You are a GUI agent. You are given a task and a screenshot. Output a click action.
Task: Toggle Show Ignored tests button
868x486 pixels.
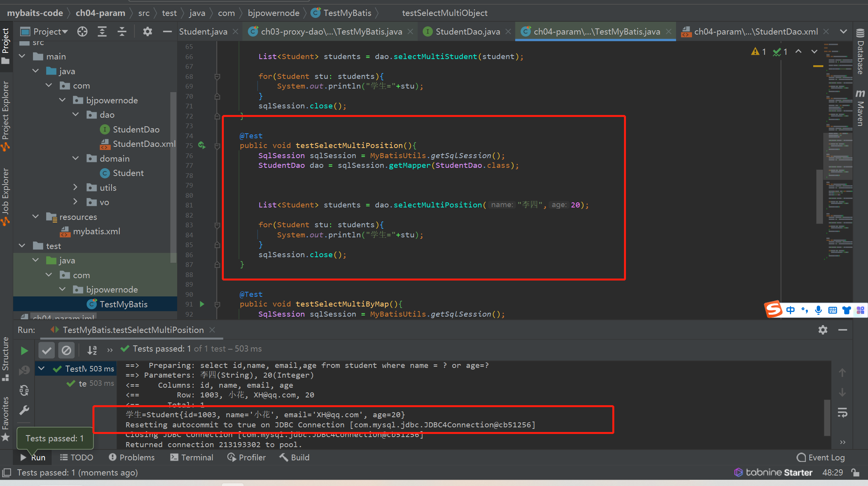click(x=66, y=350)
